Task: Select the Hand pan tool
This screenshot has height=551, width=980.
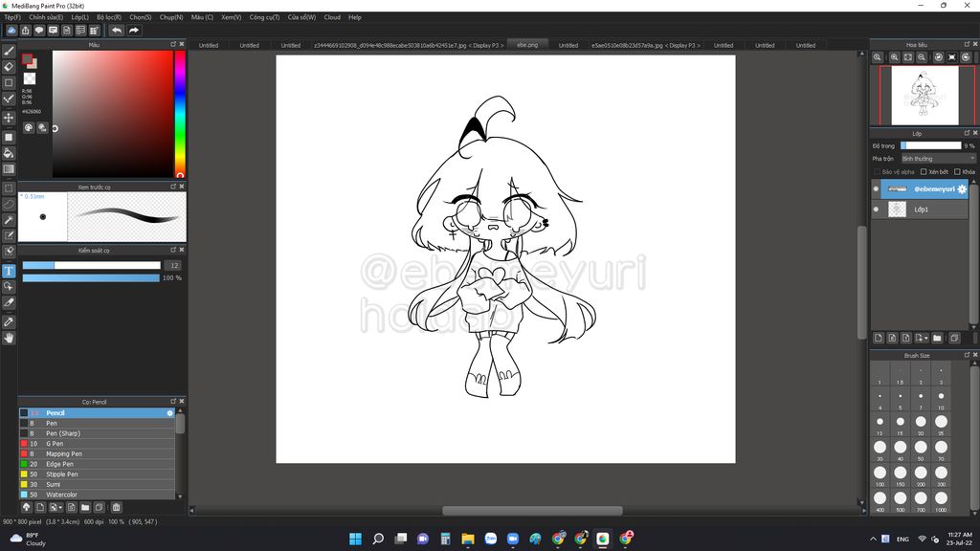Action: pyautogui.click(x=9, y=338)
